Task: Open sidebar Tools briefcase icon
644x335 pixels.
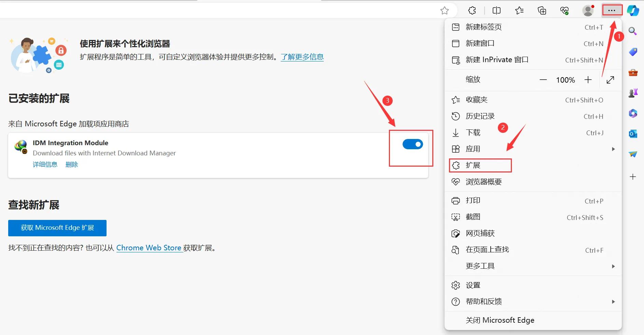Action: [x=633, y=72]
